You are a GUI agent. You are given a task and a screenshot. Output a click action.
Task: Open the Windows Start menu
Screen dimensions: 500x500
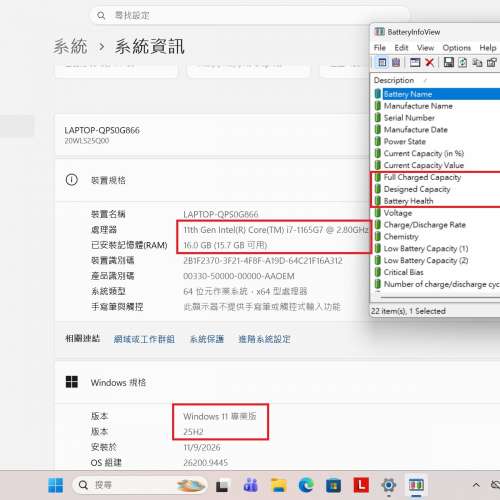tap(56, 485)
